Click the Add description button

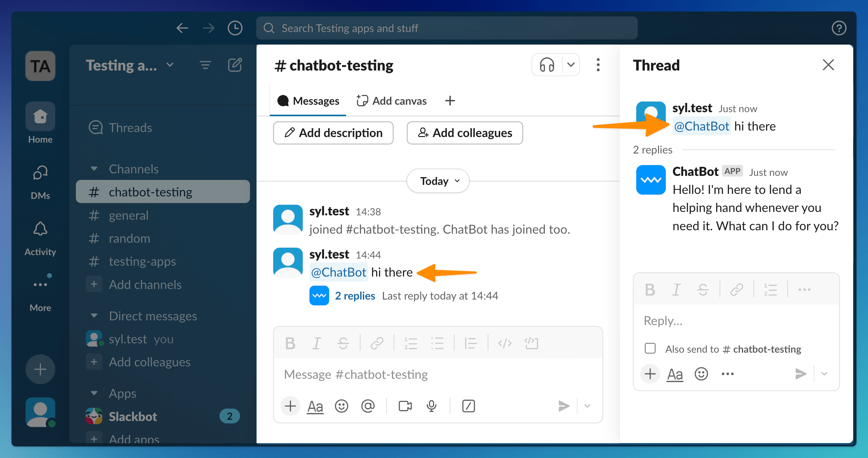pos(333,133)
